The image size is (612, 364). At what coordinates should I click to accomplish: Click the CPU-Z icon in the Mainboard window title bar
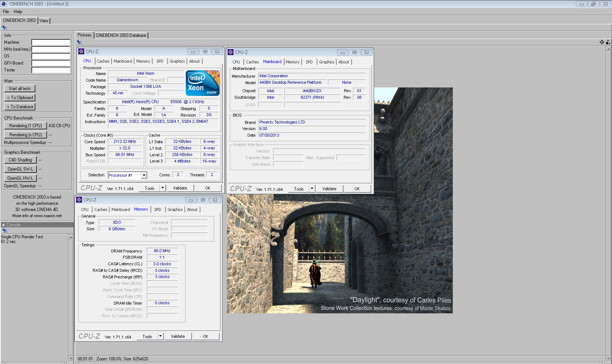[x=231, y=52]
